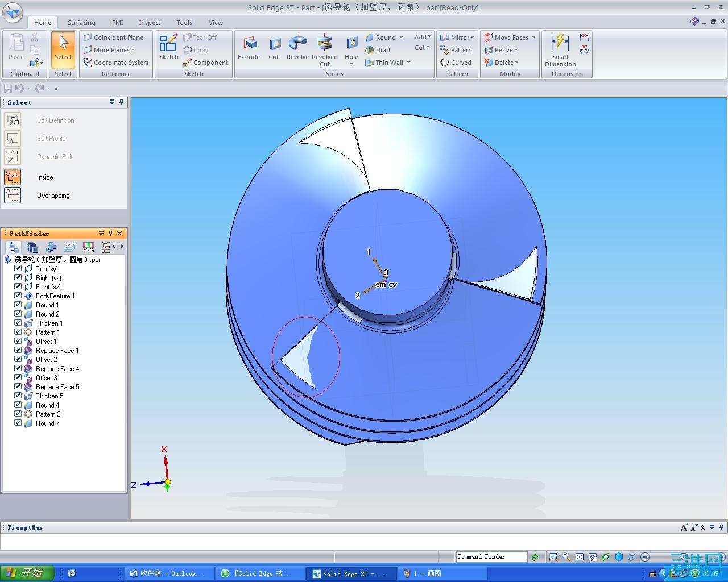728x582 pixels.
Task: Click the Inside selection mode icon
Action: 13,177
